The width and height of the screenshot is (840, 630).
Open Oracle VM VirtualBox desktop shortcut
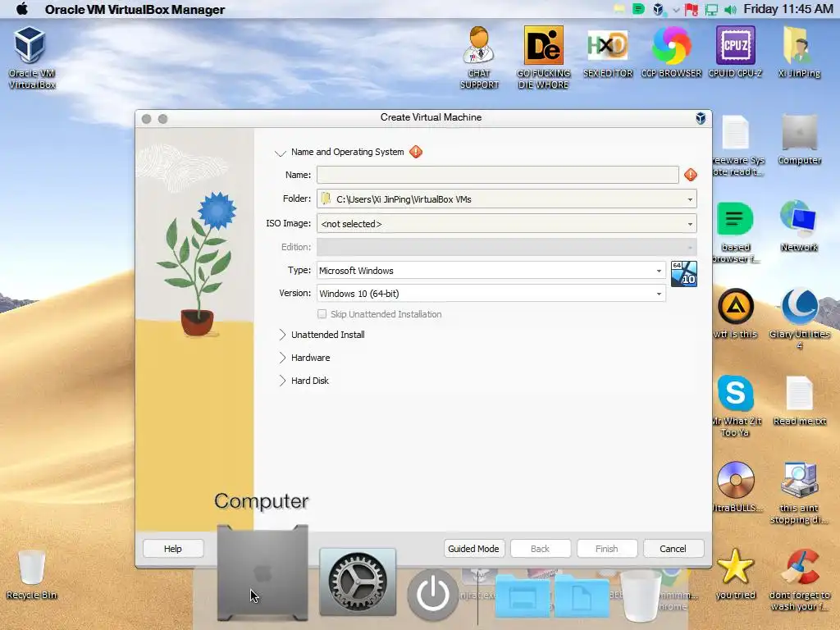(x=31, y=57)
